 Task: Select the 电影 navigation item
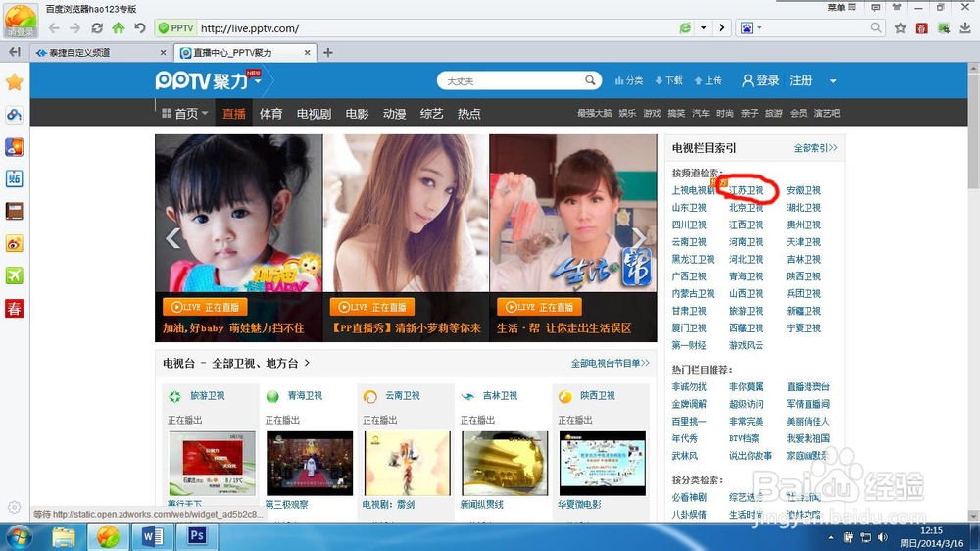tap(357, 113)
